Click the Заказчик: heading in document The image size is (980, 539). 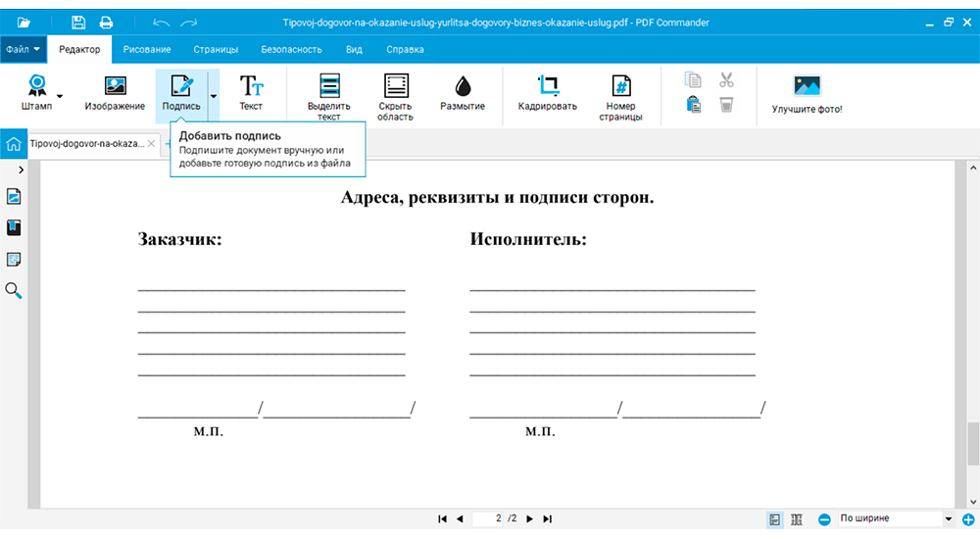tap(180, 239)
